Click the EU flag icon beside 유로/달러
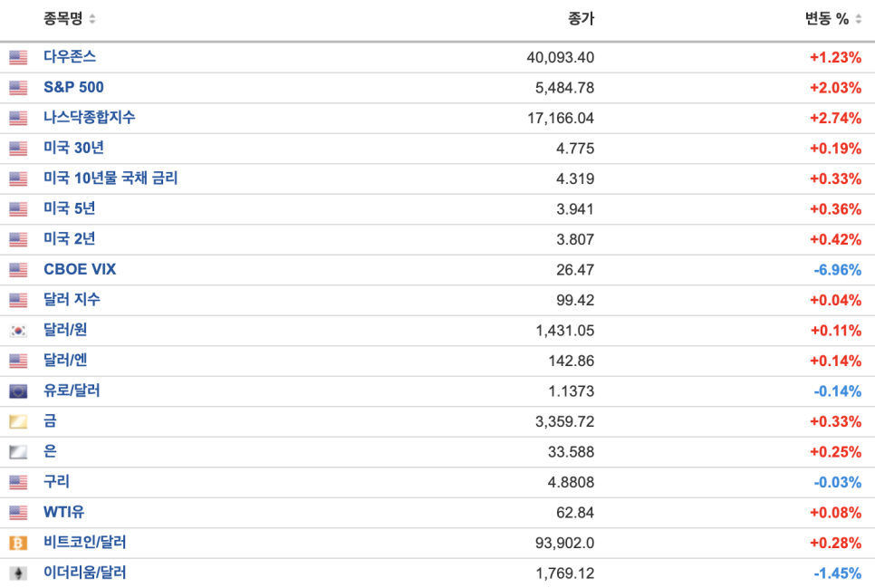 tap(18, 391)
